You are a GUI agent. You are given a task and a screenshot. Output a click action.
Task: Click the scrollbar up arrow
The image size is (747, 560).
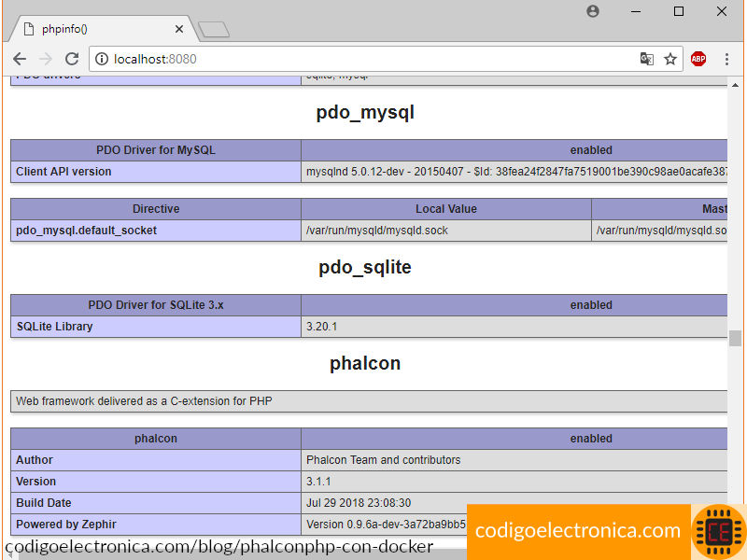[x=735, y=85]
